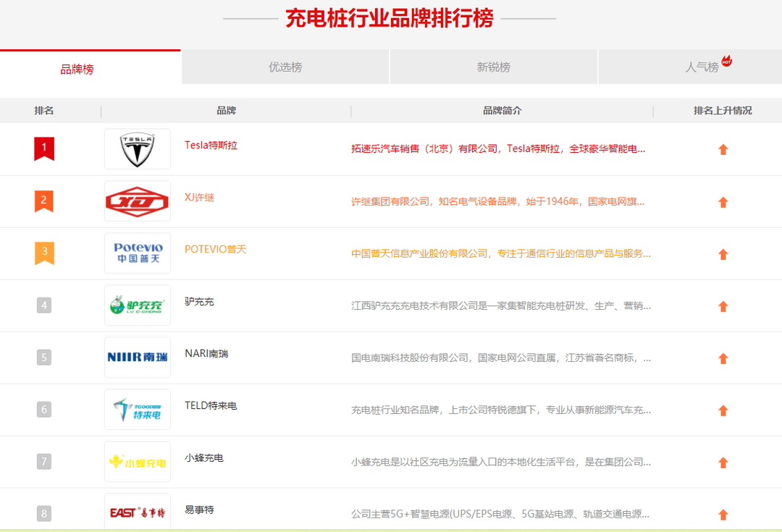Click the up arrow in NARI南瑞 row
Screen dimensions: 782x532
click(723, 358)
